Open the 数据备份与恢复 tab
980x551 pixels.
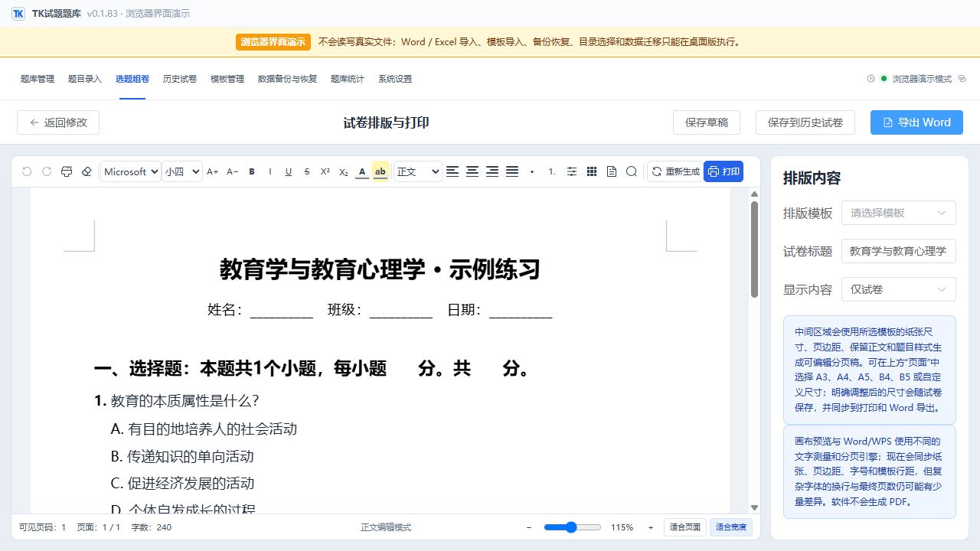pyautogui.click(x=287, y=79)
